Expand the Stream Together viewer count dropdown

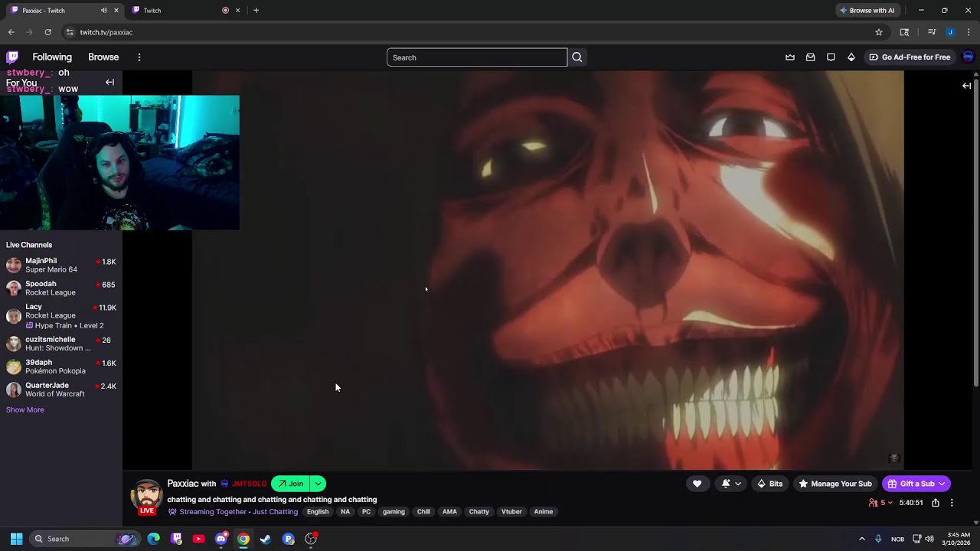(880, 503)
